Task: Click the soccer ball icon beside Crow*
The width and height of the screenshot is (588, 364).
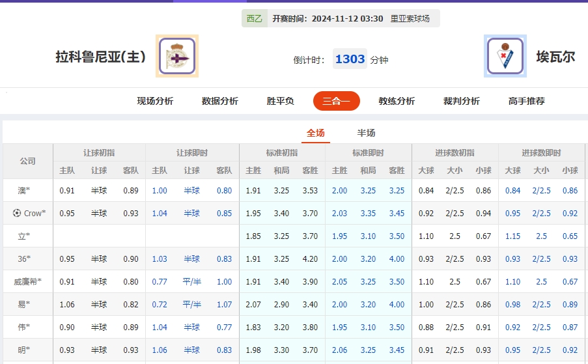Action: tap(17, 214)
